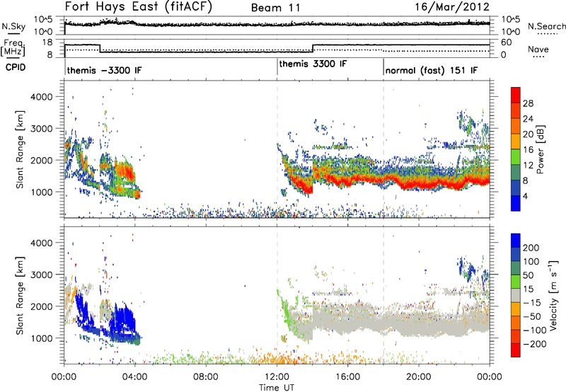Click Slant Range [km] label of velocity panel

click(20, 296)
